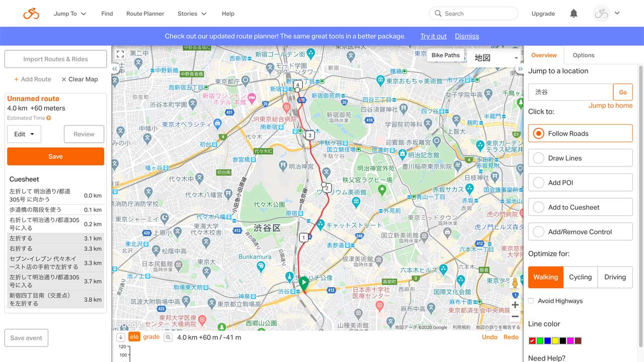Click the route start green marker
644x362 pixels.
[303, 283]
